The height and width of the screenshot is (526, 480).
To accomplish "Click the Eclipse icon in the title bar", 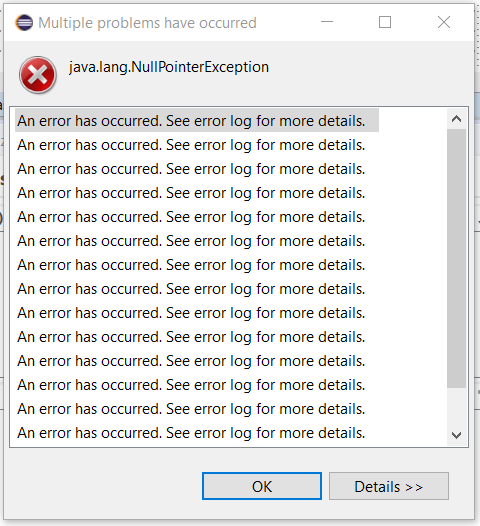I will (x=24, y=23).
